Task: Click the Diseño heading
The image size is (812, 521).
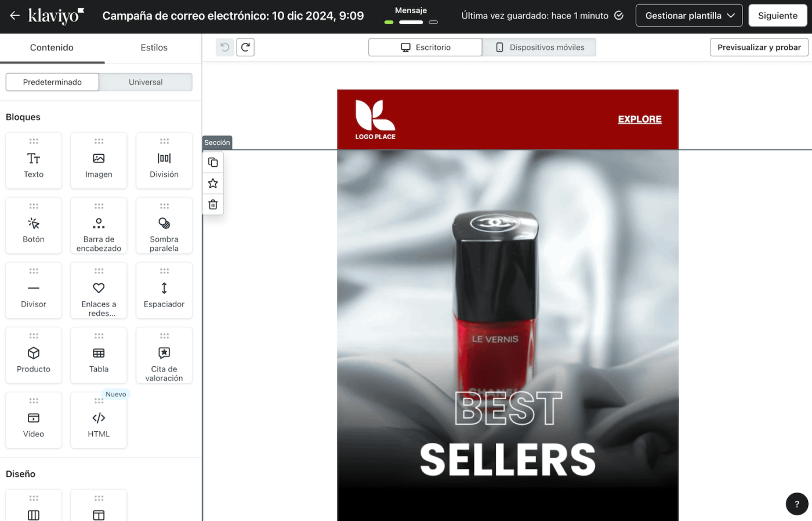Action: [20, 474]
